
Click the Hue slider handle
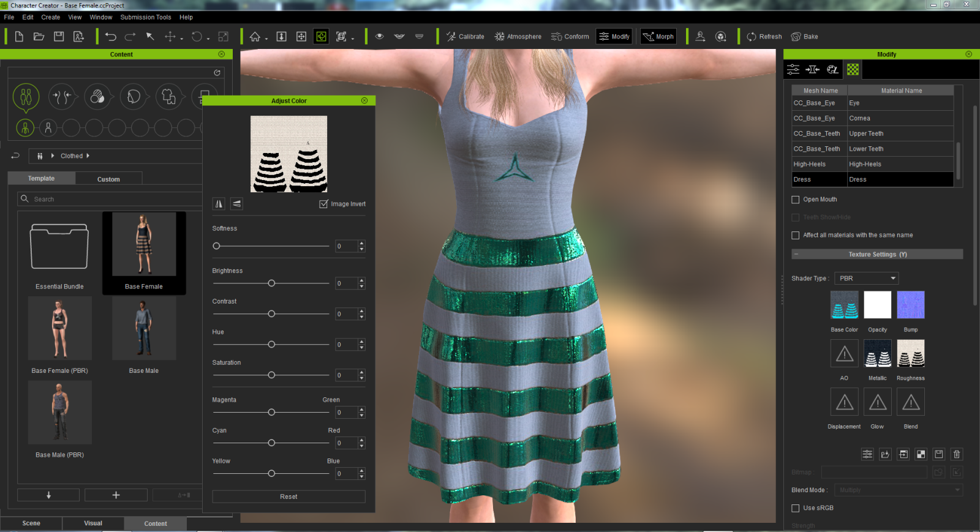[x=271, y=345]
